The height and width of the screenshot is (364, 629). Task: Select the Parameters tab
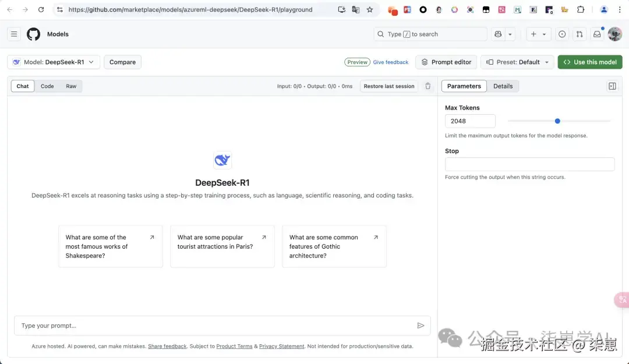(x=464, y=86)
